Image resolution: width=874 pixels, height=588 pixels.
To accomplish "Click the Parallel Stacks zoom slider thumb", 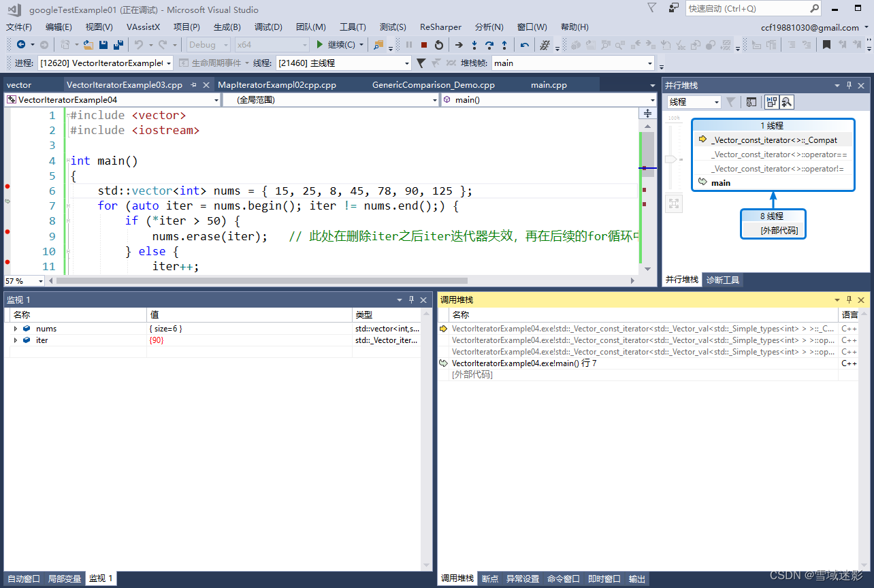I will click(x=671, y=159).
